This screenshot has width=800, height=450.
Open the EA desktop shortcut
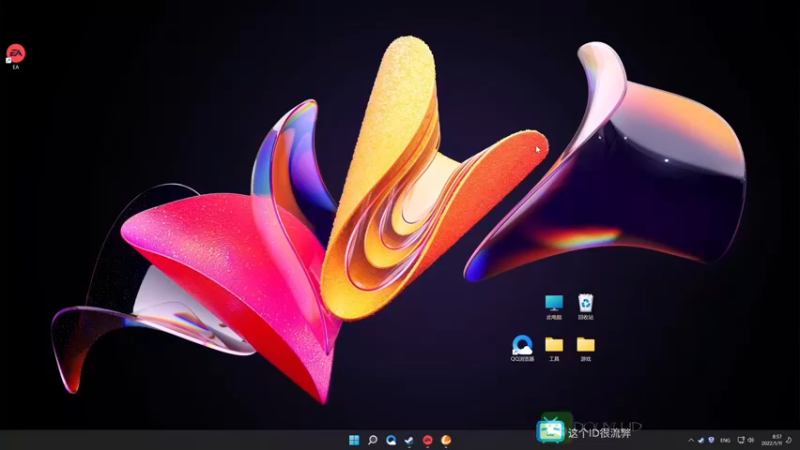[x=15, y=56]
